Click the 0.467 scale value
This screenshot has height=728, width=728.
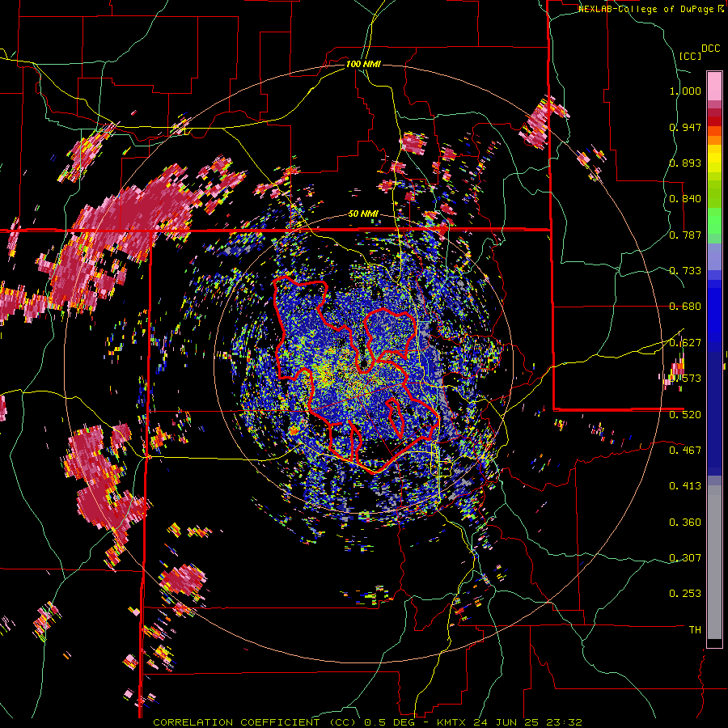[685, 451]
